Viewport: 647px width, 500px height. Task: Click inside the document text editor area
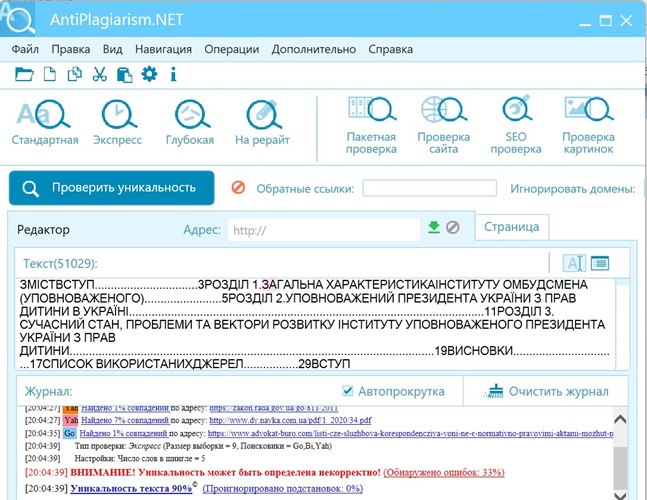coord(315,324)
